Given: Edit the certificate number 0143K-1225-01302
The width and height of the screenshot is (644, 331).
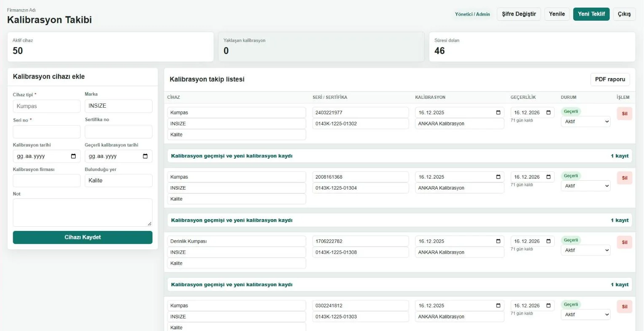Looking at the screenshot, I should tap(361, 124).
